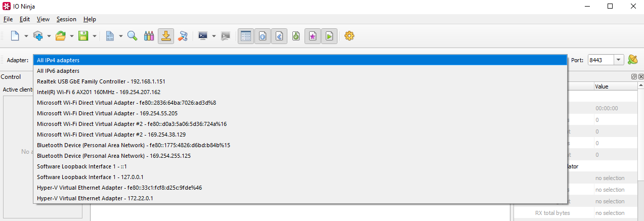The width and height of the screenshot is (644, 221).
Task: Toggle the purple star page icon
Action: 313,36
